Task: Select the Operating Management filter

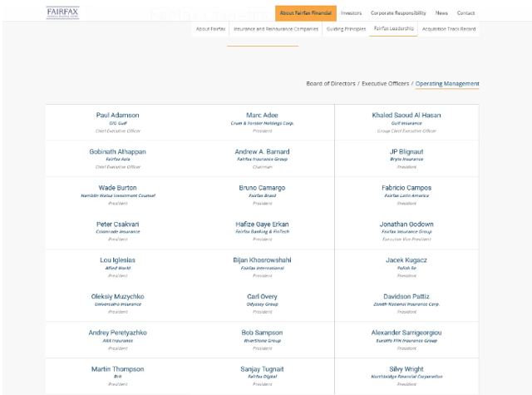Action: (447, 84)
